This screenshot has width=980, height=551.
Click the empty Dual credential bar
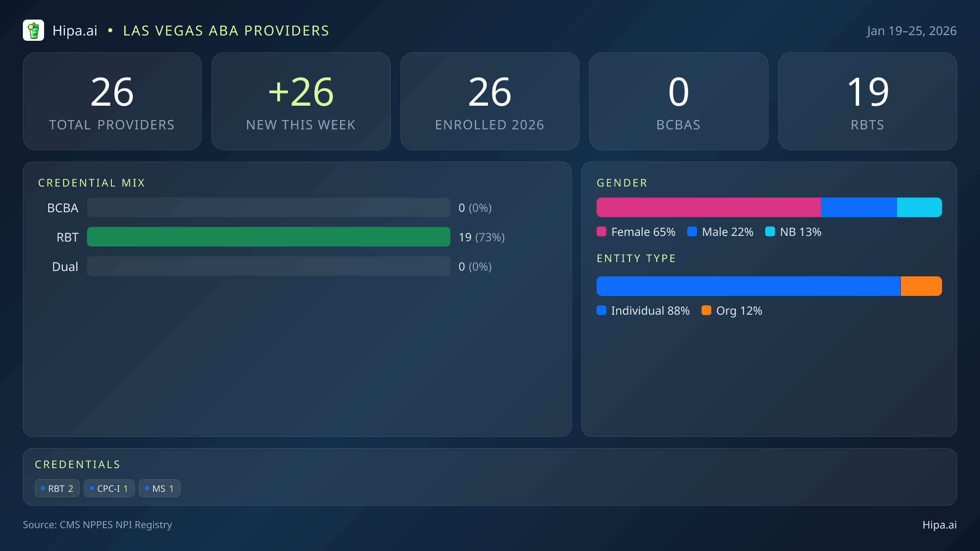(x=269, y=267)
